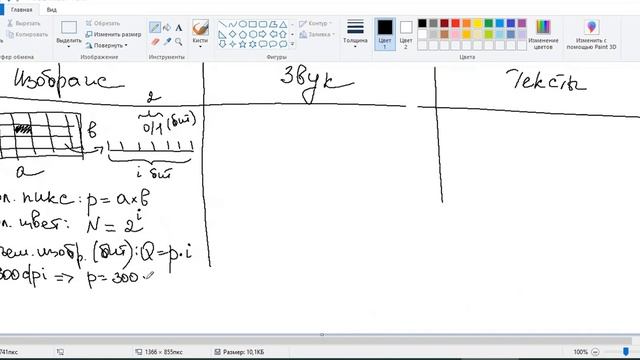The height and width of the screenshot is (360, 640).
Task: Open the Толщина line thickness dropdown
Action: (355, 34)
